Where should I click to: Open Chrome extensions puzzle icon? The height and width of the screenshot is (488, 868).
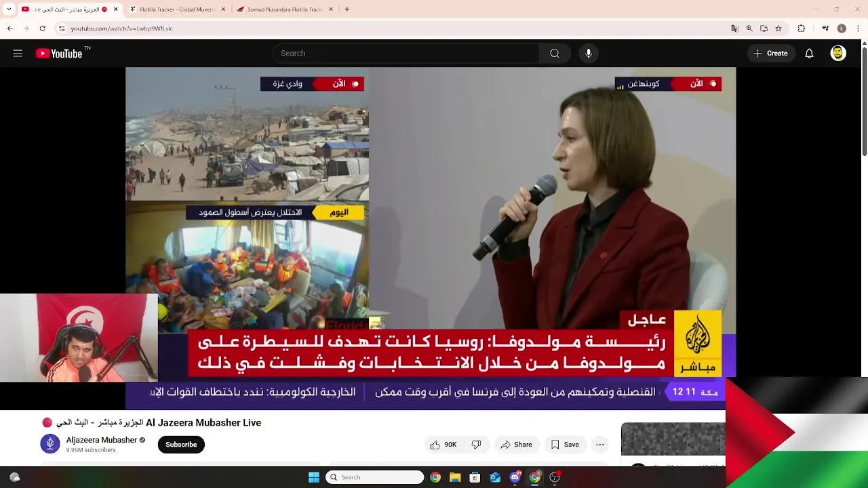(x=801, y=28)
